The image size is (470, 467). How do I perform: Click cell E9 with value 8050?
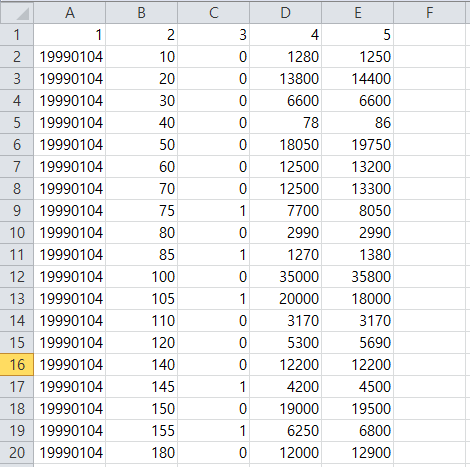(358, 211)
